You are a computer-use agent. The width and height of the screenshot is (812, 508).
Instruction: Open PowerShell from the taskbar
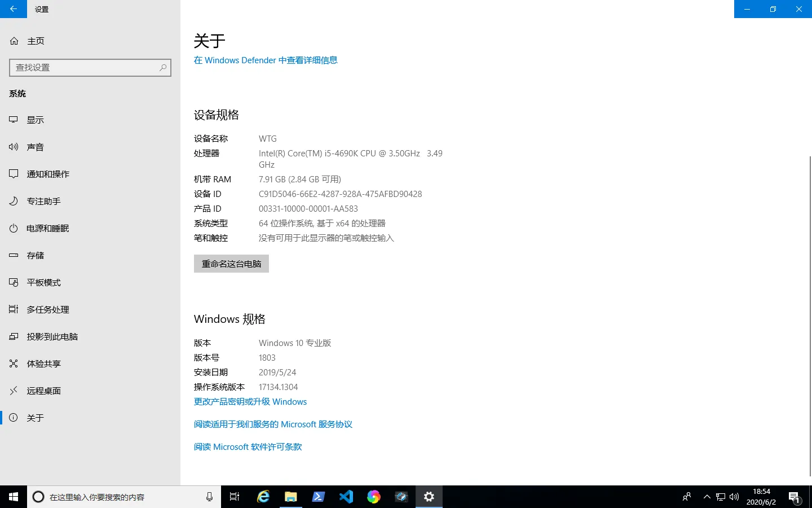[319, 497]
